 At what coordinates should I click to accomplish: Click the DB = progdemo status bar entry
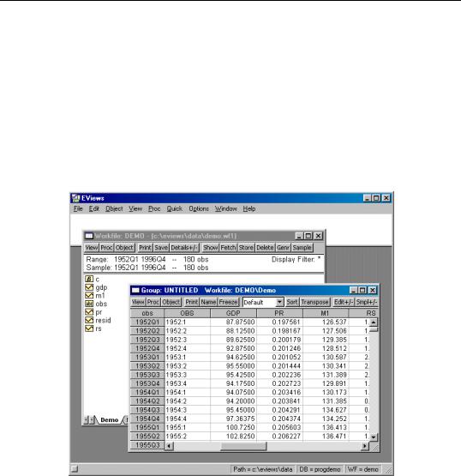click(320, 469)
